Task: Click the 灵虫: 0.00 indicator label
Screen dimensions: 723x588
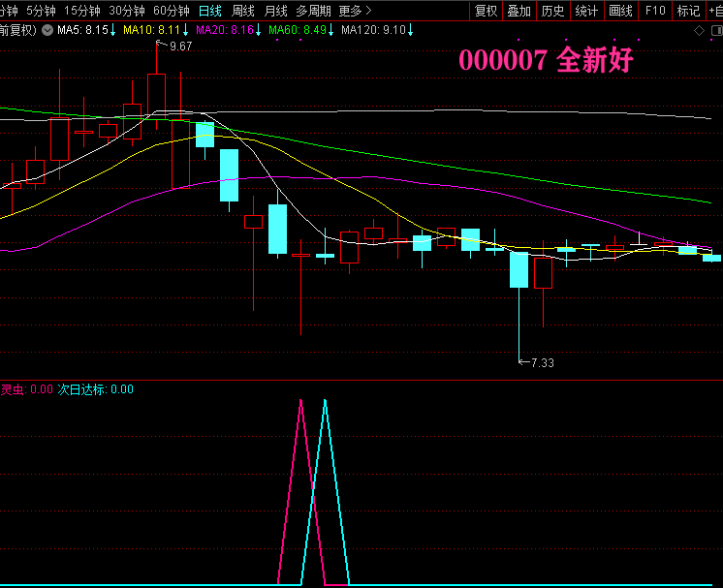Action: pos(27,389)
